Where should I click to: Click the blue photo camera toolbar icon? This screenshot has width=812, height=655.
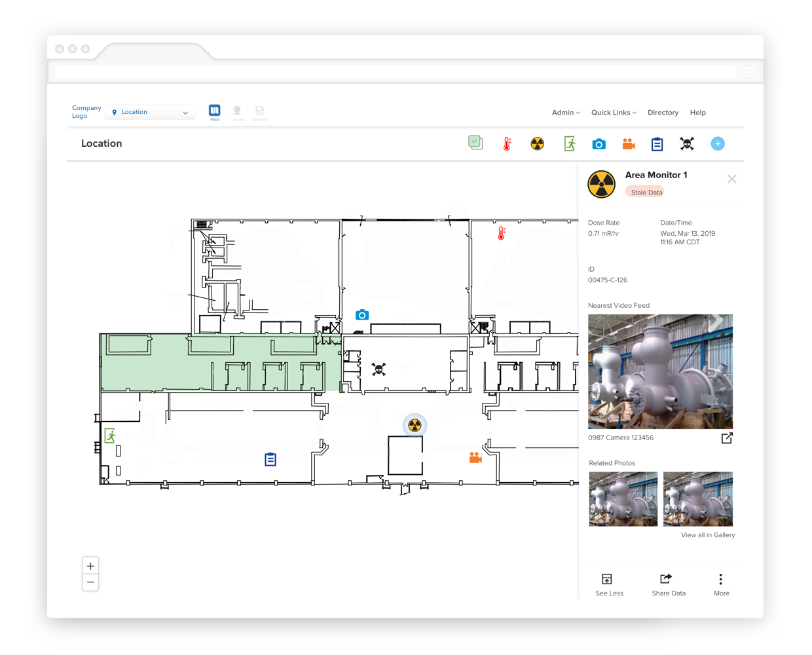[599, 144]
